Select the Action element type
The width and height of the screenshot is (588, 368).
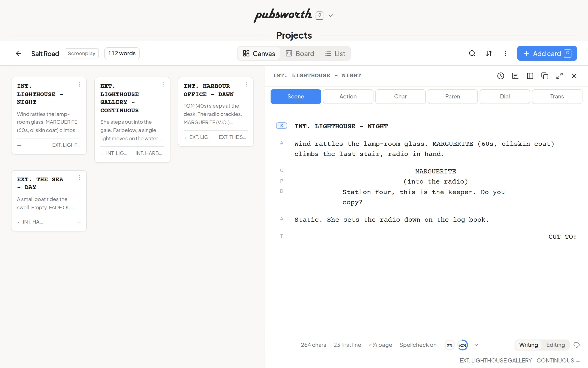coord(348,96)
